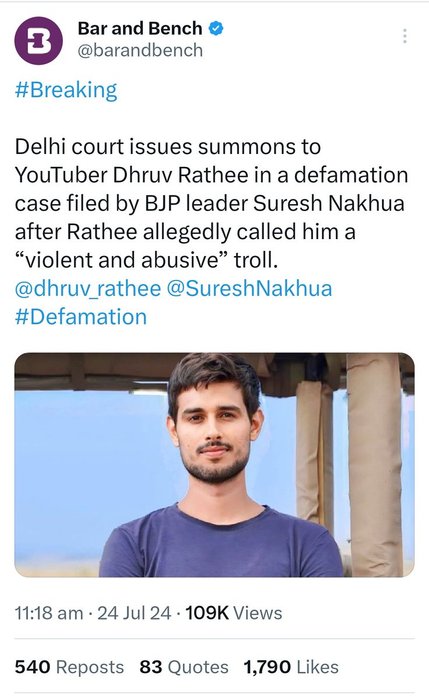
Task: Visit the @dhruv_rathee mention
Action: click(87, 288)
